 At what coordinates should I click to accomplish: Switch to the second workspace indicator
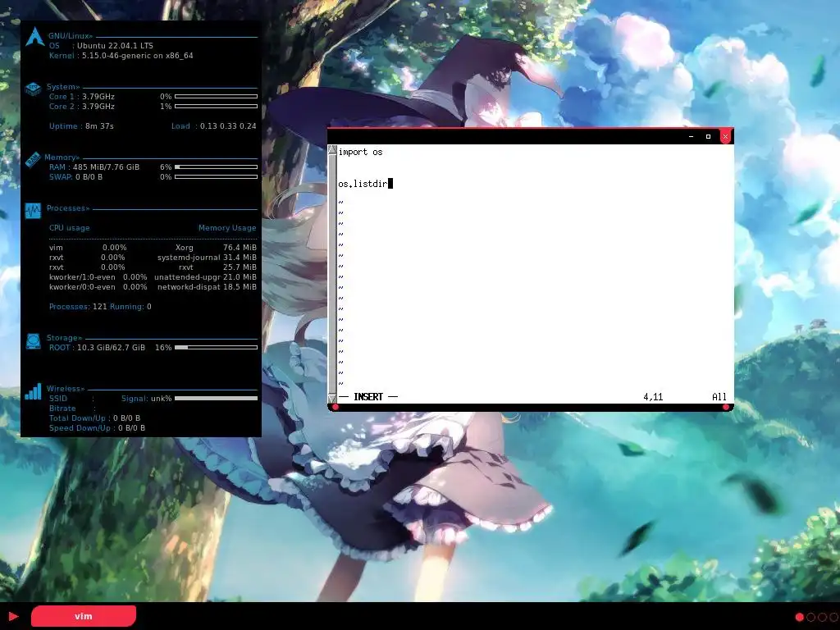(x=810, y=617)
